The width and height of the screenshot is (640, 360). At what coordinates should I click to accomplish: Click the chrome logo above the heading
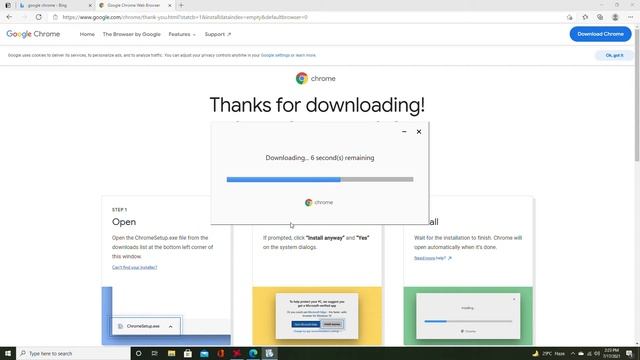[316, 78]
